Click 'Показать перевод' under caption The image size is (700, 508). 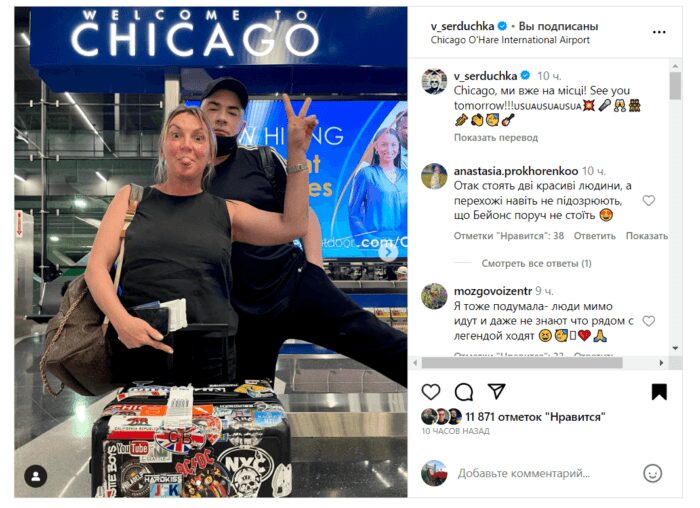496,137
